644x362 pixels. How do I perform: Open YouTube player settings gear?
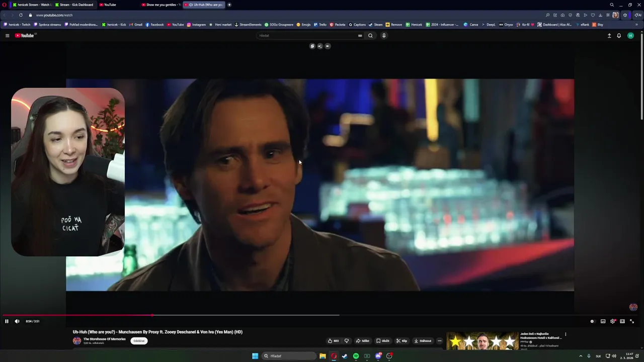(612, 321)
